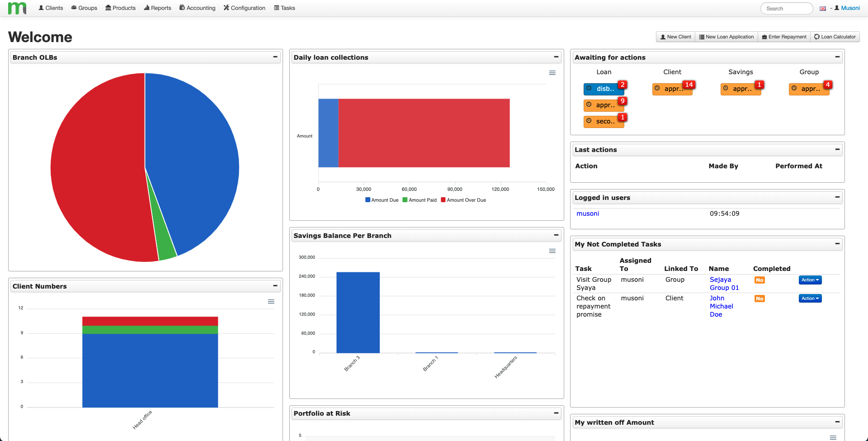Click the red Amount Over Due legend swatch
The image size is (868, 441).
coord(444,200)
